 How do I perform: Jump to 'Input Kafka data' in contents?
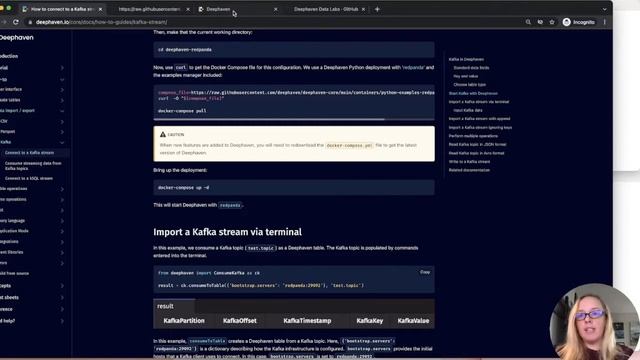pos(468,110)
